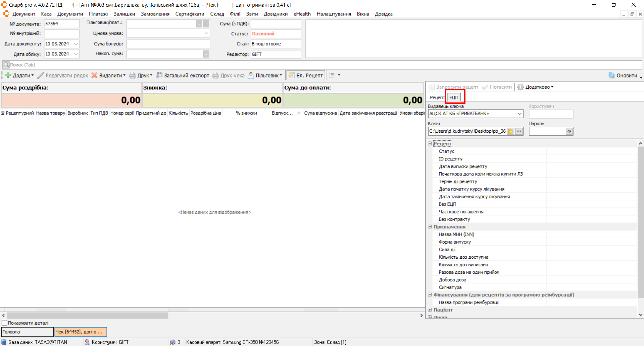Click the red X Видалити icon
The height and width of the screenshot is (346, 644).
[x=95, y=76]
